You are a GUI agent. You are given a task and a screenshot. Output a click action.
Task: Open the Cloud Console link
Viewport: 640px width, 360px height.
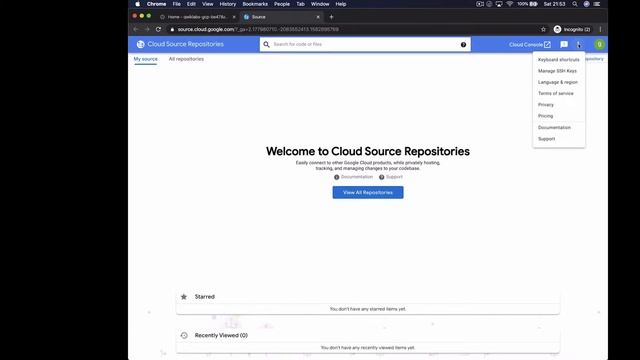529,44
